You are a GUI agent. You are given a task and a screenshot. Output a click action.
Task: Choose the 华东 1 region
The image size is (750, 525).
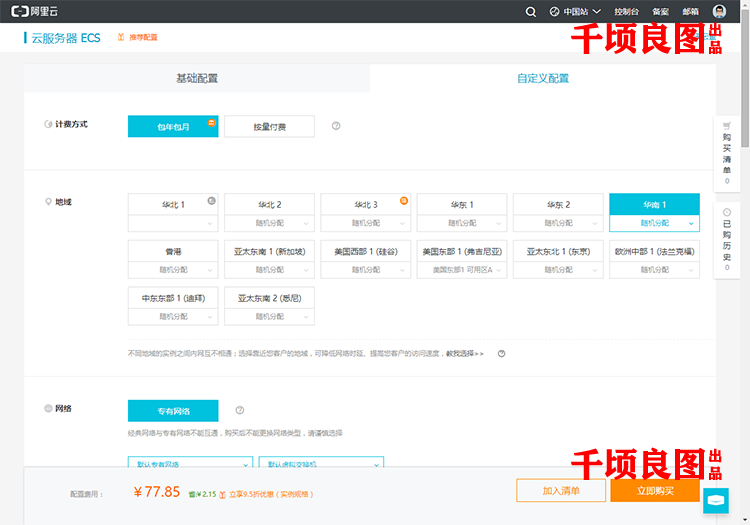[462, 204]
